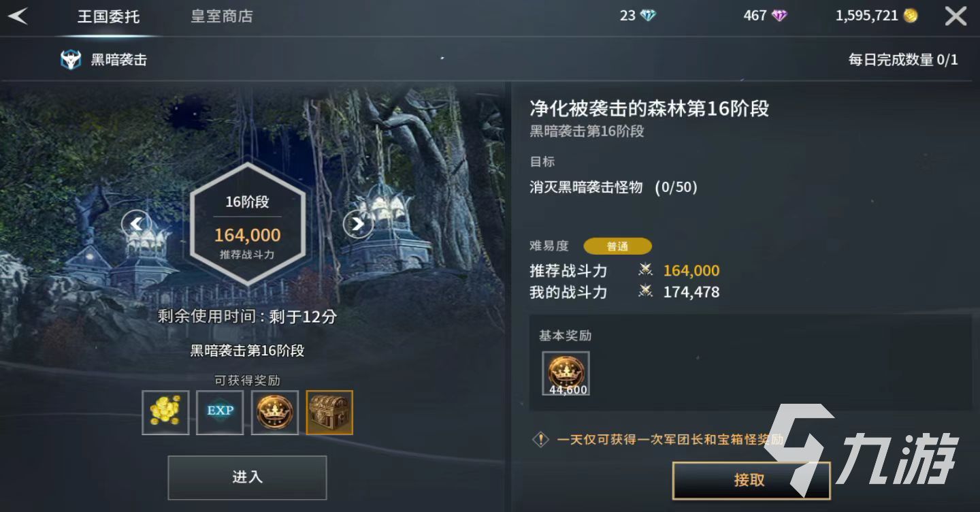
Task: View the gold coins reward icon
Action: click(165, 412)
